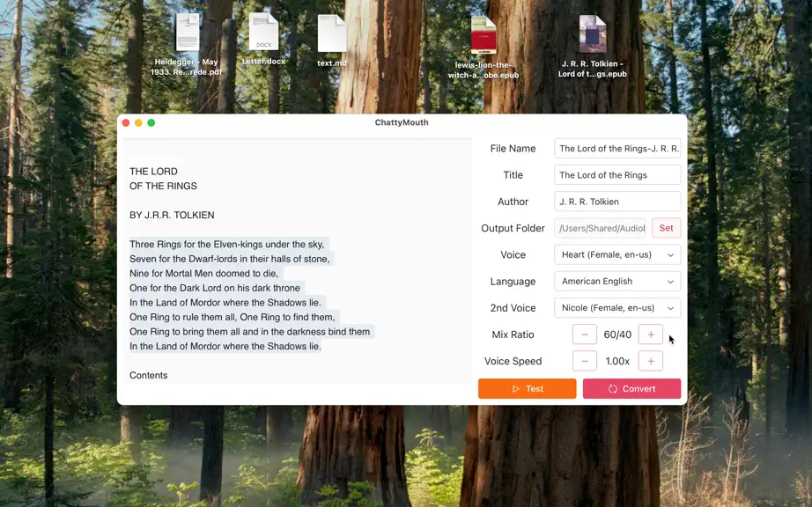812x507 pixels.
Task: Minimize ChattyMouth with the yellow button
Action: point(138,122)
